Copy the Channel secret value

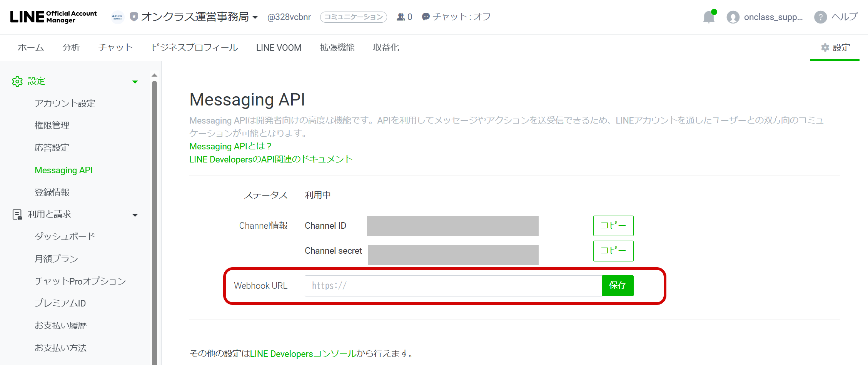[x=613, y=251]
